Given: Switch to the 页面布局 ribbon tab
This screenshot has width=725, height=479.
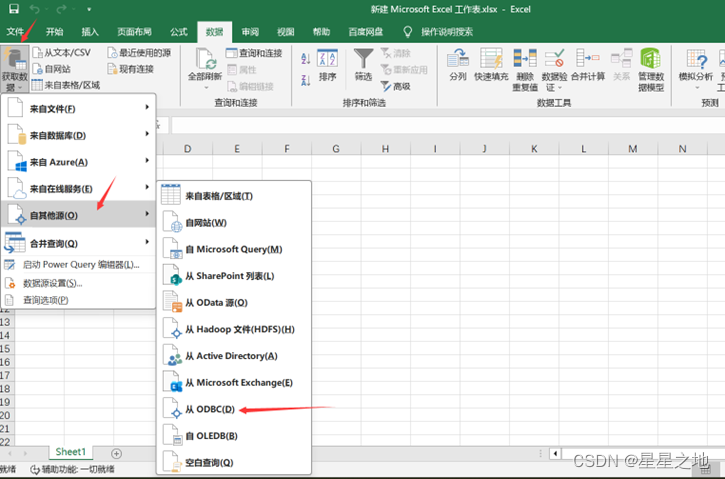Looking at the screenshot, I should point(134,31).
